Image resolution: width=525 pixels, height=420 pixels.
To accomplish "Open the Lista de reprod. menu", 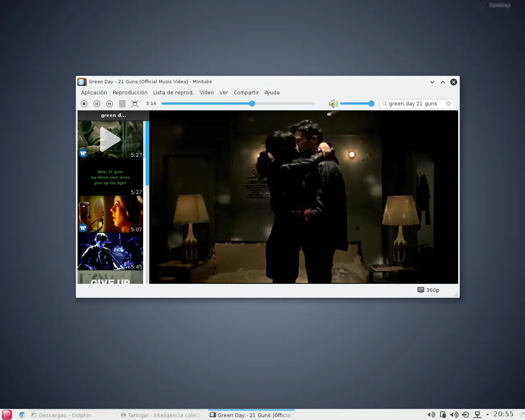I will pyautogui.click(x=173, y=93).
